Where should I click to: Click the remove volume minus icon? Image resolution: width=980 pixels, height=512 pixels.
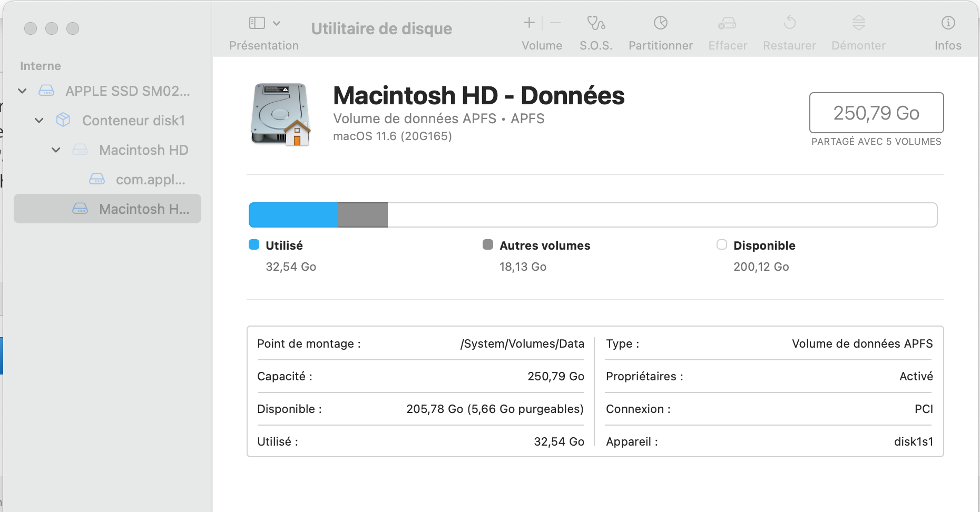click(x=555, y=23)
